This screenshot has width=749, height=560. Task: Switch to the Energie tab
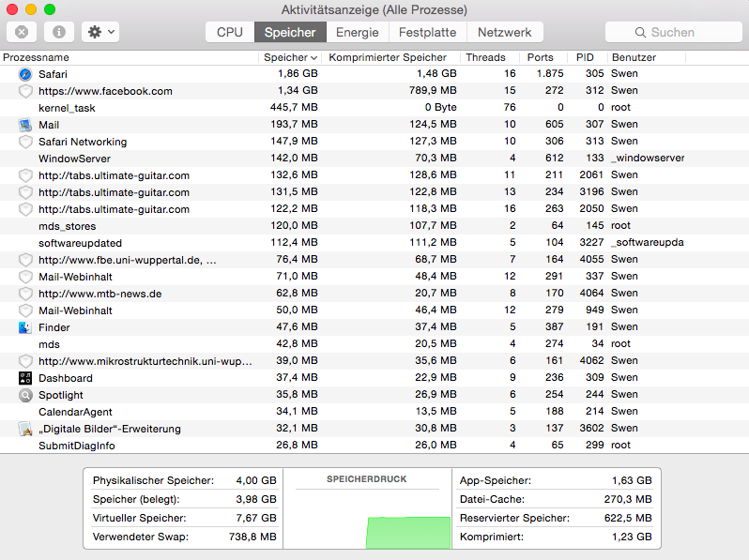pyautogui.click(x=358, y=32)
